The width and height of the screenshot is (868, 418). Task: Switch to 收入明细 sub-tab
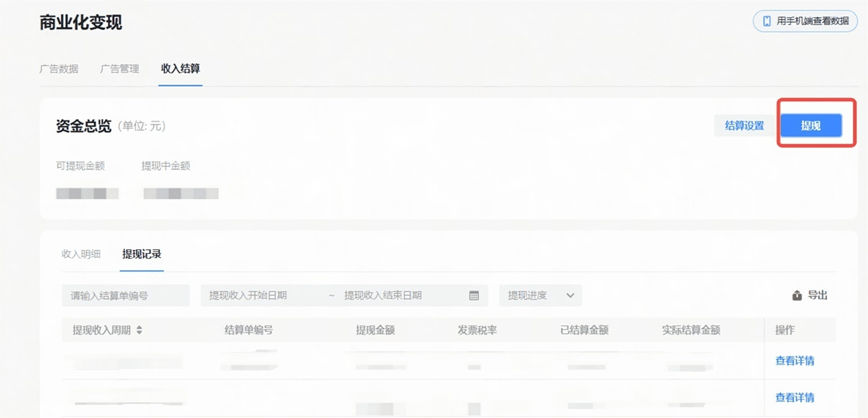pyautogui.click(x=81, y=254)
